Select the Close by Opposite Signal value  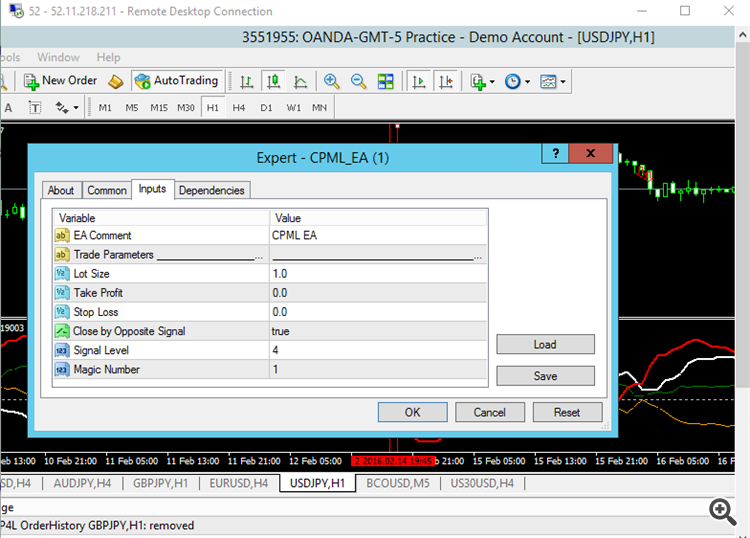click(x=378, y=331)
